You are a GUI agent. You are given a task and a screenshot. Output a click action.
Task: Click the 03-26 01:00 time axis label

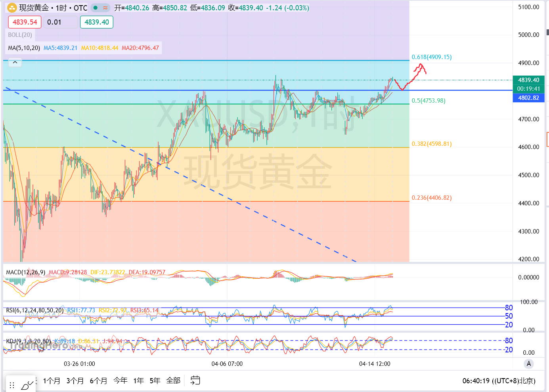(x=79, y=364)
